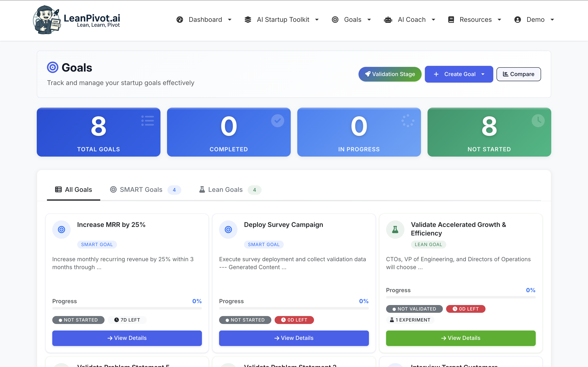Click the Compare button
Screen dimensions: 588x367
click(519, 74)
